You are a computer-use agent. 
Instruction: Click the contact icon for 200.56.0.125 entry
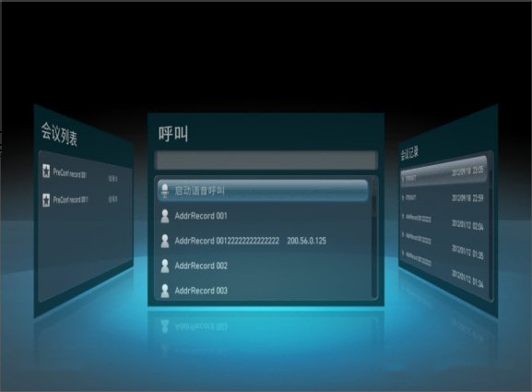[x=165, y=241]
